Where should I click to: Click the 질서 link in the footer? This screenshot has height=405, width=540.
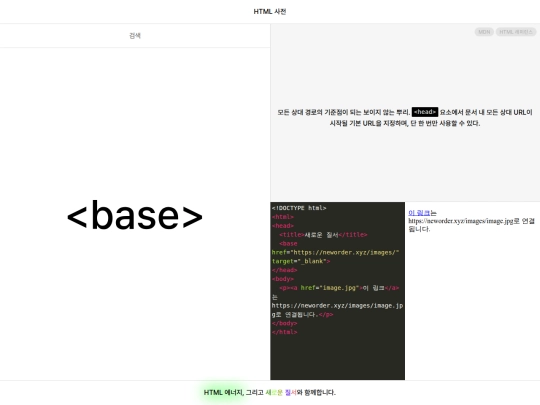pyautogui.click(x=291, y=392)
